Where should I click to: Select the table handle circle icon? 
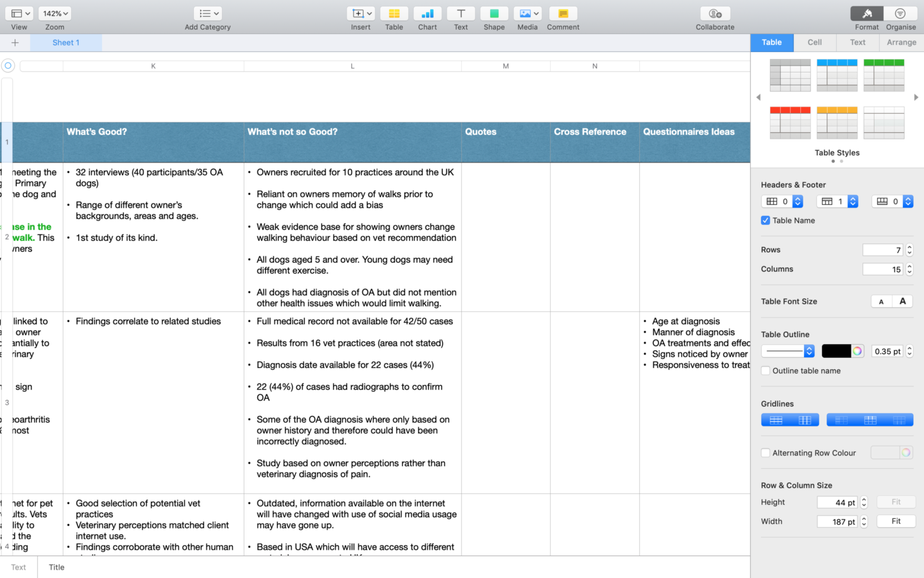click(x=8, y=66)
